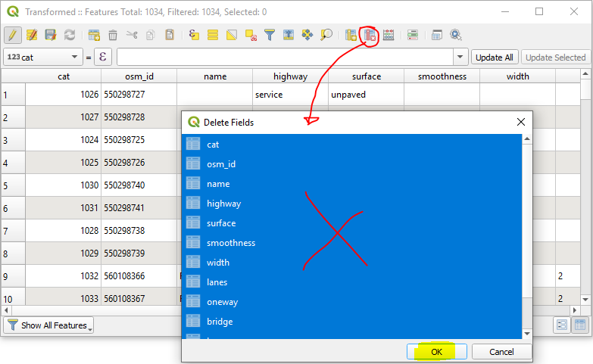
Task: Switch to form view button
Action: tap(561, 325)
